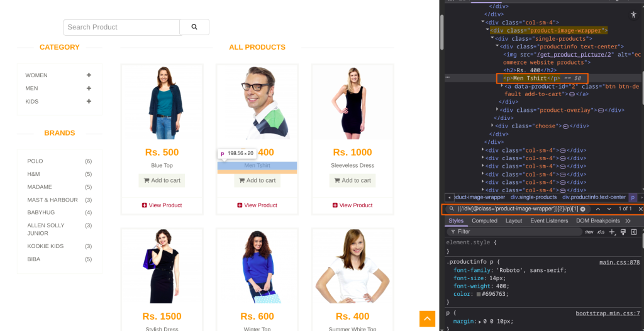Click the new style rule plus icon
Screen dimensions: 644x331
click(612, 232)
